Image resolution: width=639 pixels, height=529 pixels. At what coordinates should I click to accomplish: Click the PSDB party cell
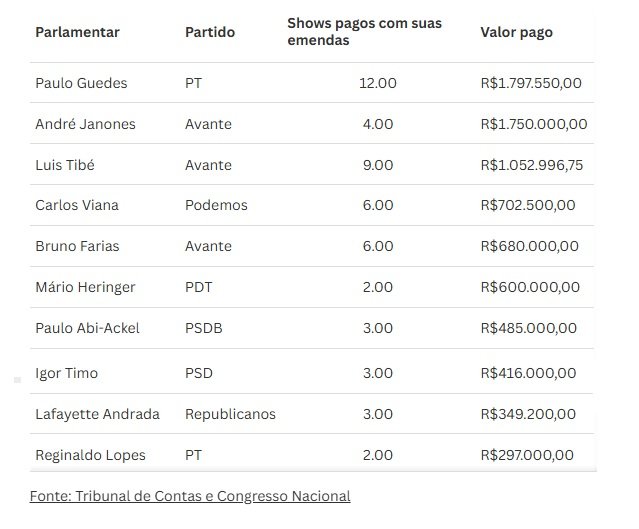coord(203,328)
